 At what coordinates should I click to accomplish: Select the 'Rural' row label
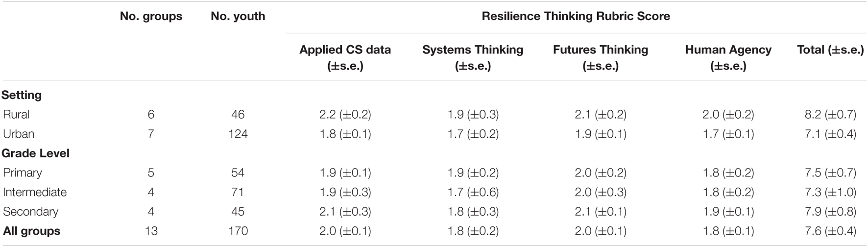coord(16,114)
